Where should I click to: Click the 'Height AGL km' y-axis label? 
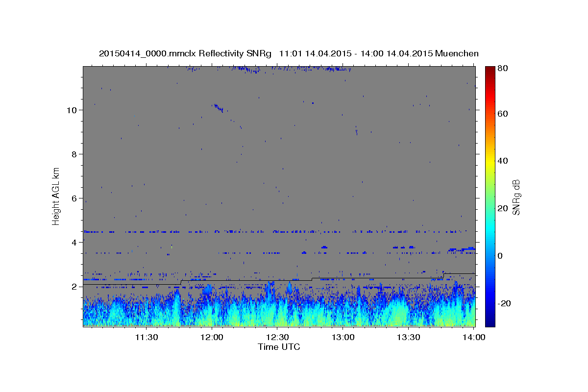tap(56, 196)
